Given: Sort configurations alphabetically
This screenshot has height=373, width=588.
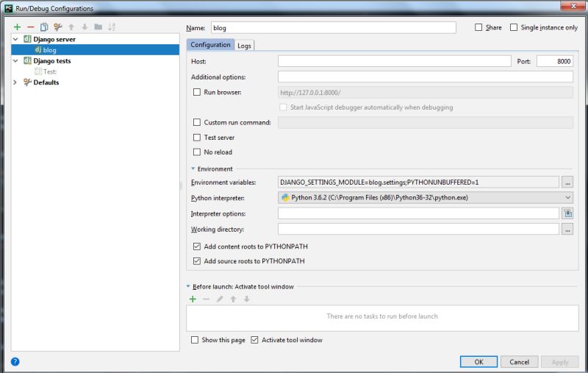Looking at the screenshot, I should [x=112, y=27].
